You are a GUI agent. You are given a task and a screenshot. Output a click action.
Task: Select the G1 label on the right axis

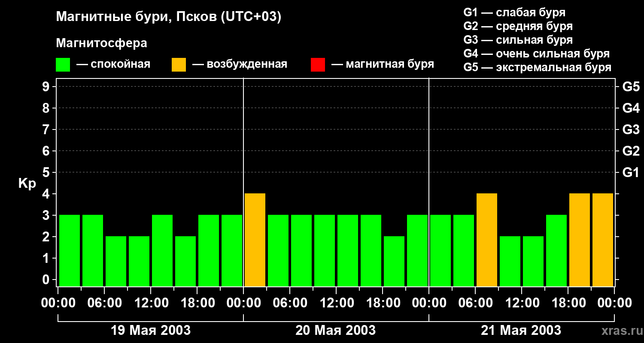631,173
